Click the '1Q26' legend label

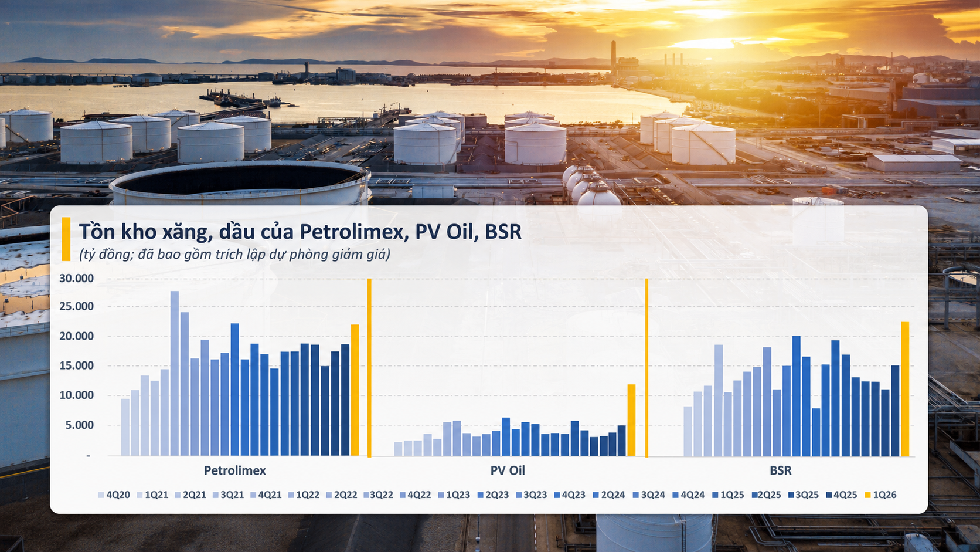[x=884, y=495]
